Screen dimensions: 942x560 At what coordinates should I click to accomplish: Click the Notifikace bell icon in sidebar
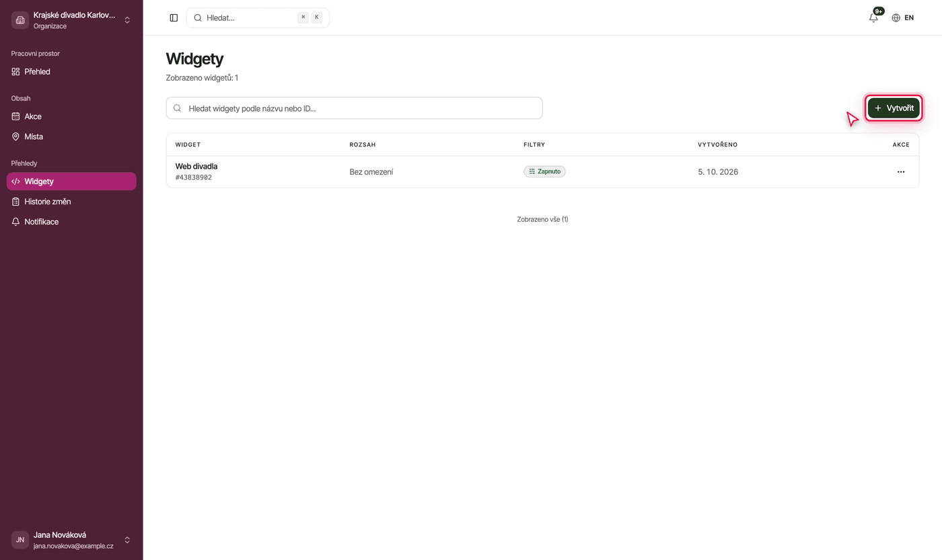tap(16, 222)
